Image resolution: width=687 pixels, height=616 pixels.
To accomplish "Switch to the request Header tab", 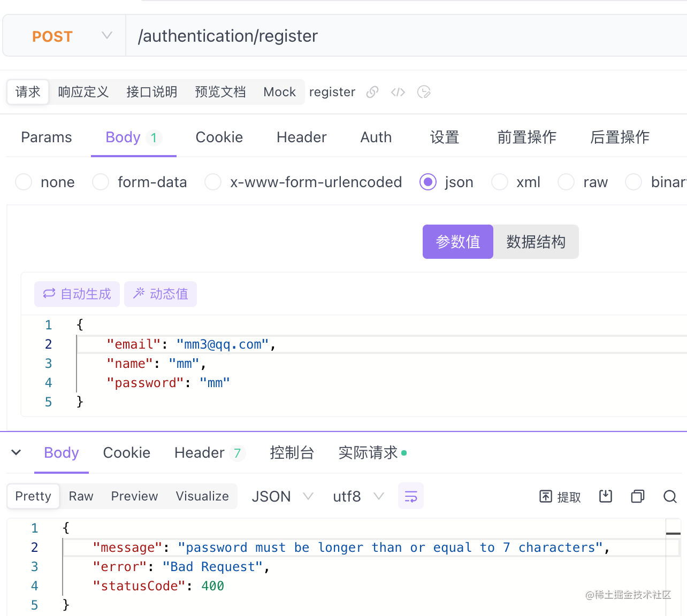I will (302, 137).
